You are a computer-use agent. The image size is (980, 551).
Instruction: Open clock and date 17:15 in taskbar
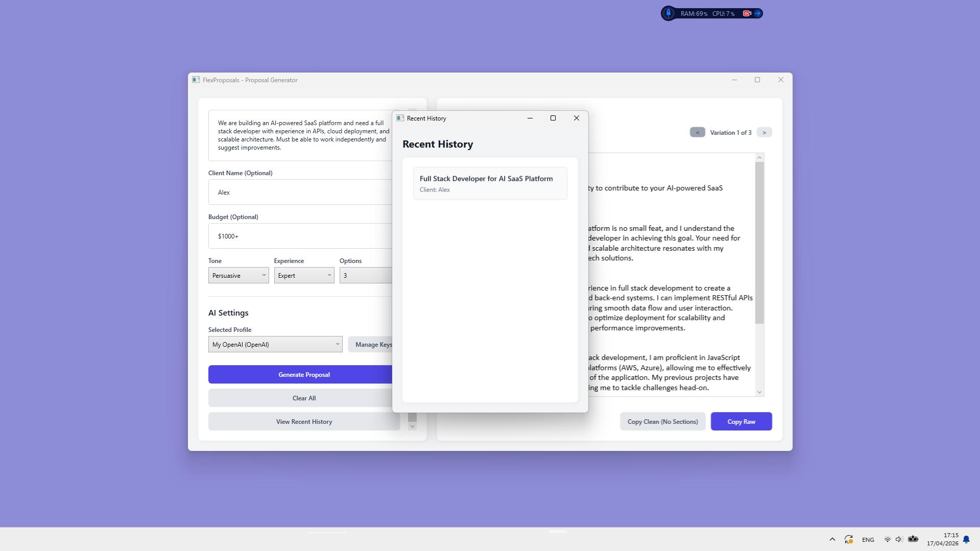point(942,539)
